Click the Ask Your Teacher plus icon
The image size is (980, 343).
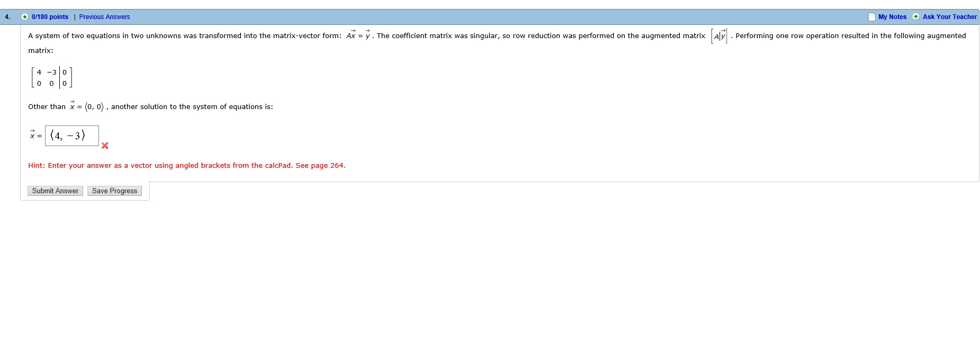click(x=916, y=17)
